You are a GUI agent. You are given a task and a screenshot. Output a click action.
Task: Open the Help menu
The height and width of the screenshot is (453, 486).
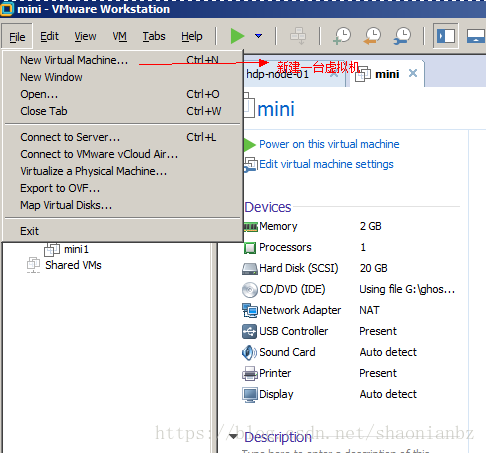192,36
